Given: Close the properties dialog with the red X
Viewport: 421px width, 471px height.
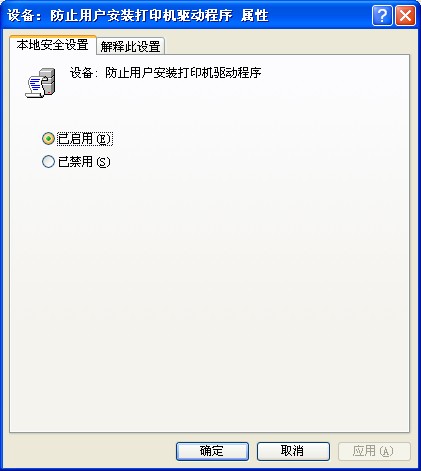Looking at the screenshot, I should pyautogui.click(x=405, y=16).
